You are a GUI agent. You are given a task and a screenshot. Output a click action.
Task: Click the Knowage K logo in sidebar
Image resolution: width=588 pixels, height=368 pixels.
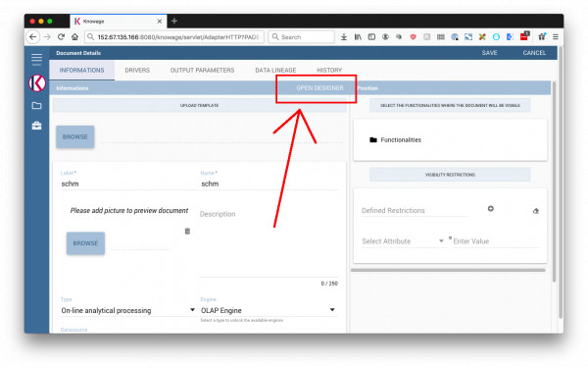pyautogui.click(x=37, y=83)
